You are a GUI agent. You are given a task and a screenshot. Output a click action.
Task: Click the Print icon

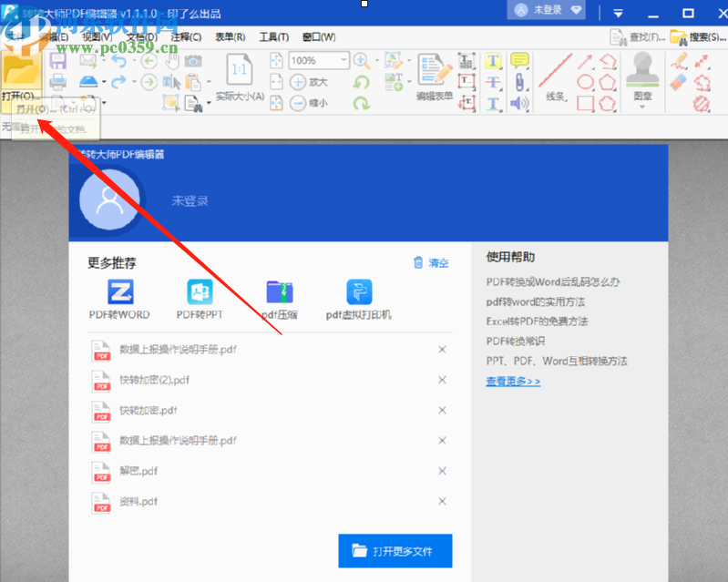pyautogui.click(x=58, y=82)
